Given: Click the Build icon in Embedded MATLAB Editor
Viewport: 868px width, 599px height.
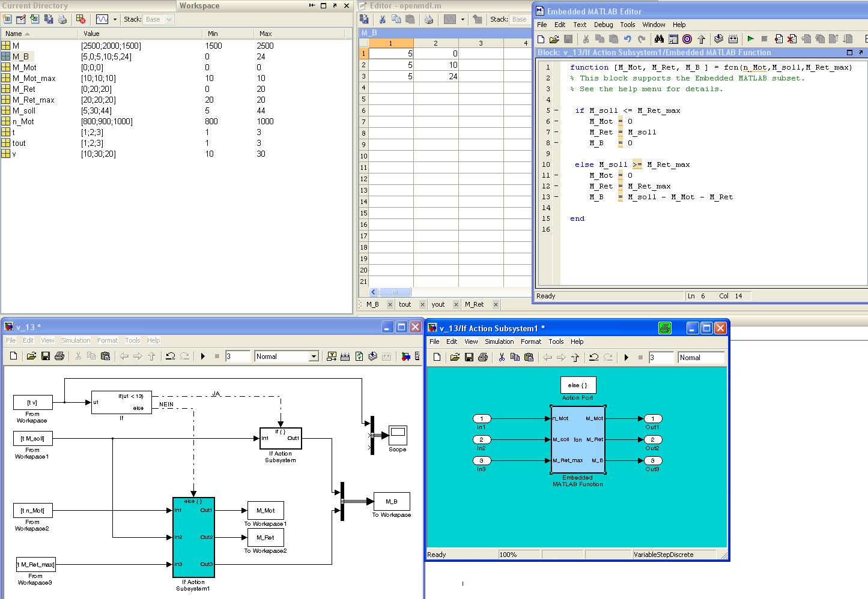Looking at the screenshot, I should click(718, 39).
